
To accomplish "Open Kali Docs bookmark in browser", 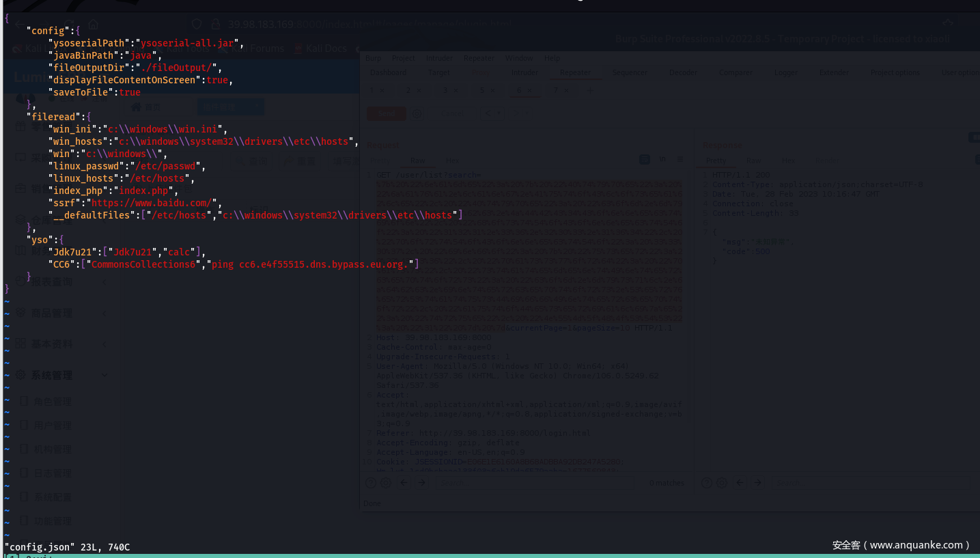I will (320, 48).
